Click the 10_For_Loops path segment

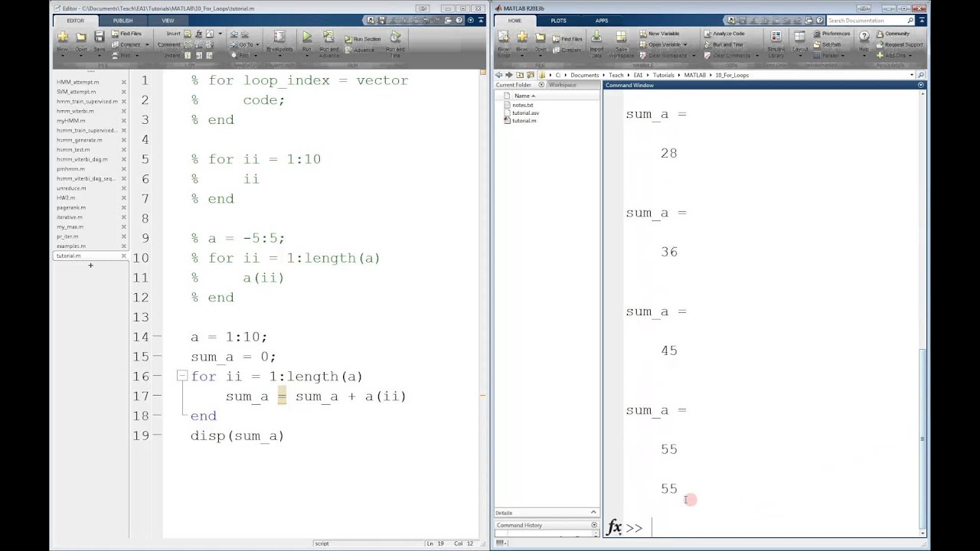[x=732, y=75]
